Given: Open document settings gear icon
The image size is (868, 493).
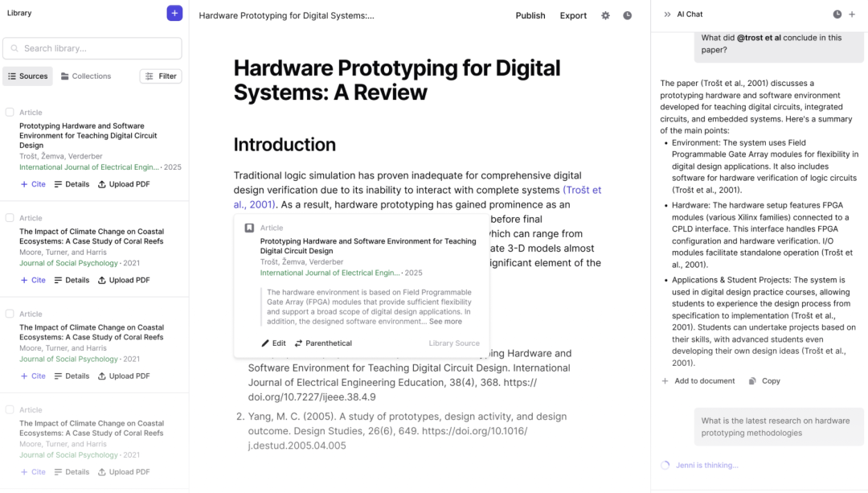Looking at the screenshot, I should [x=605, y=15].
